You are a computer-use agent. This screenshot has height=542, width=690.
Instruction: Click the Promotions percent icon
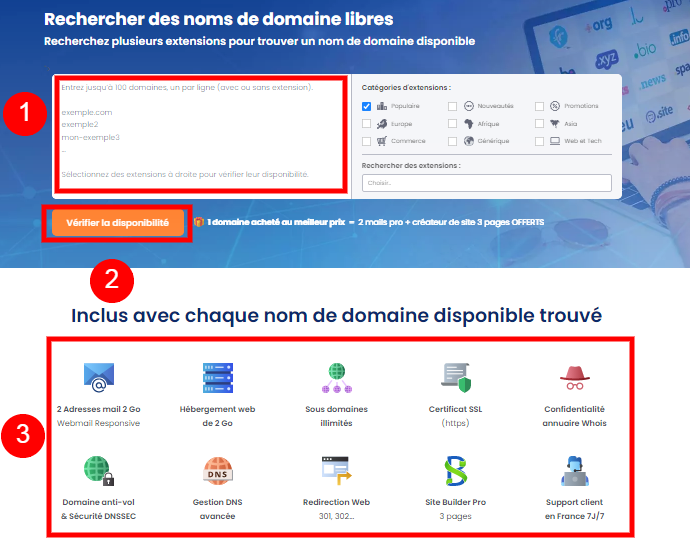click(x=555, y=106)
